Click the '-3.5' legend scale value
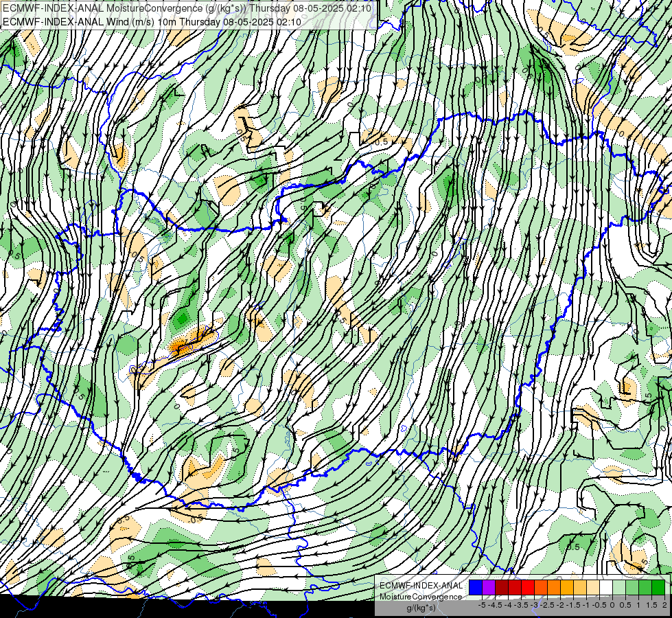This screenshot has width=672, height=618. point(521,605)
